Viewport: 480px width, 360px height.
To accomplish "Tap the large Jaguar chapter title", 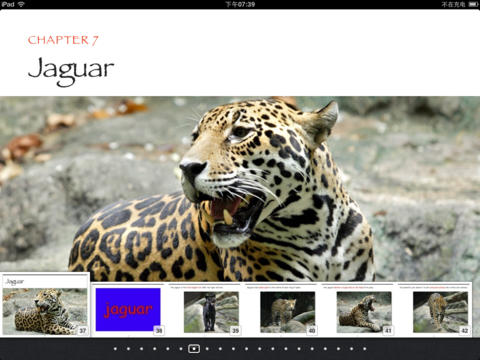I will click(x=71, y=71).
